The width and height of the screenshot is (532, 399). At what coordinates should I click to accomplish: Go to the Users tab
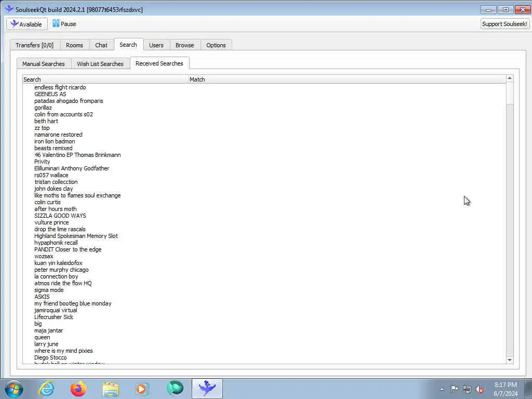156,45
